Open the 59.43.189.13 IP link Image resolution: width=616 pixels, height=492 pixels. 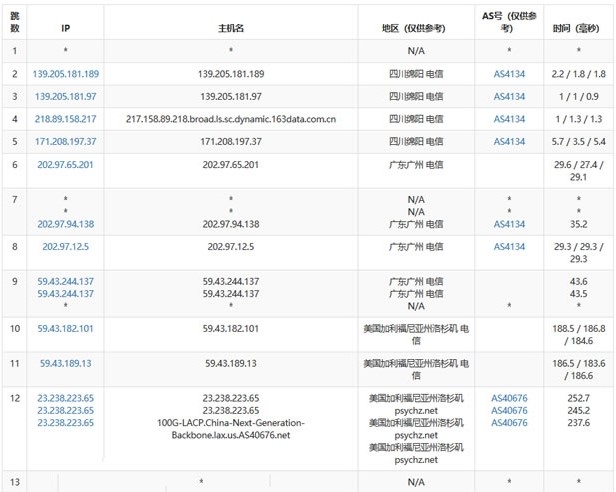point(65,363)
